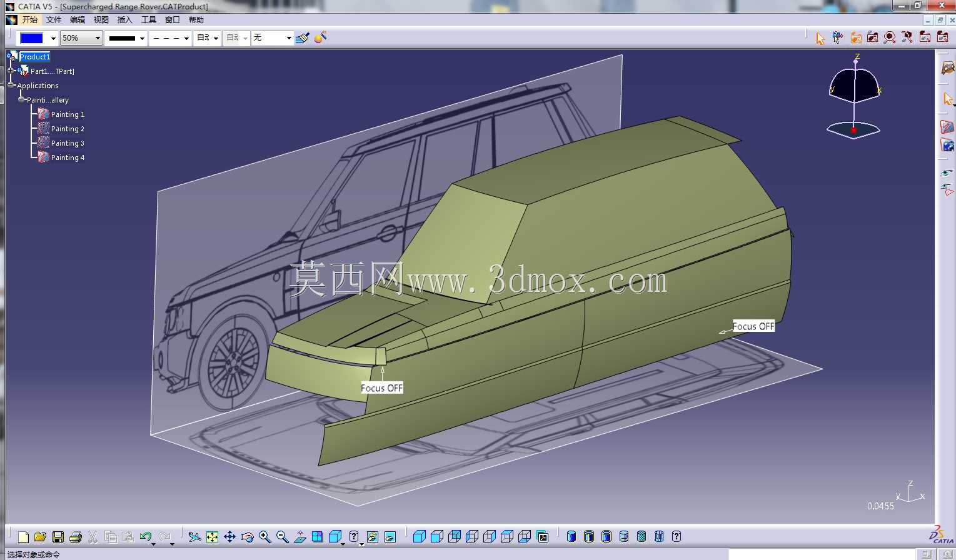Click the rear Focus OFF label
The height and width of the screenshot is (560, 956).
coord(753,326)
